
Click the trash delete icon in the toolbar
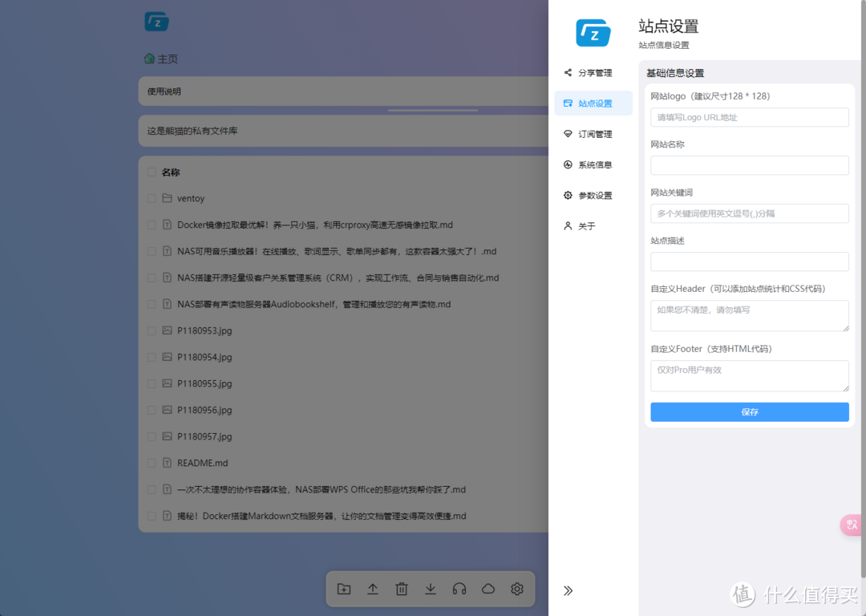(402, 589)
